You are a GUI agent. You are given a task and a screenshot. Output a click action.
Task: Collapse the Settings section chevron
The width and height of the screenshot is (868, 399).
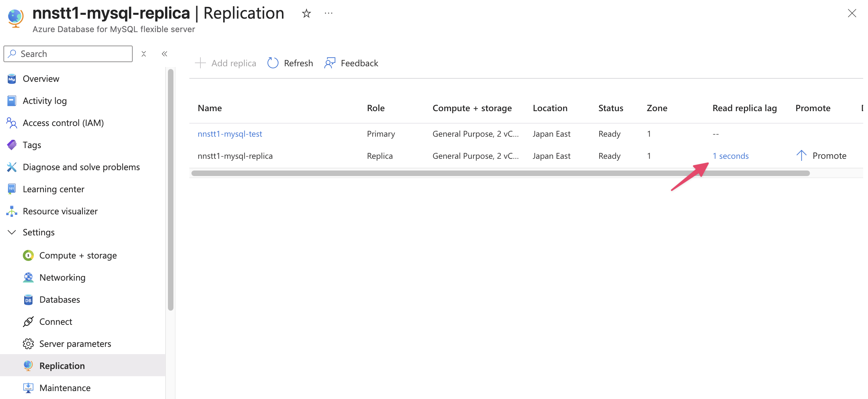pos(12,232)
